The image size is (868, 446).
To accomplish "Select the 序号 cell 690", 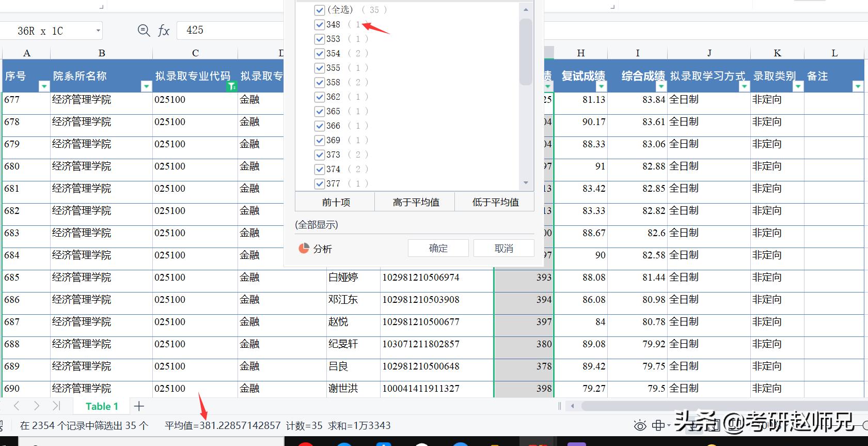I will [26, 389].
